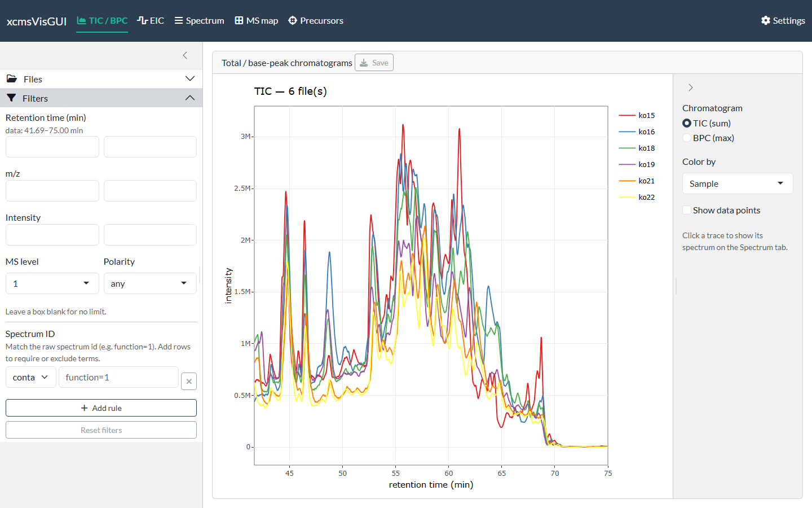Toggle ko15 trace in legend
Viewport: 812px width, 508px height.
(637, 115)
